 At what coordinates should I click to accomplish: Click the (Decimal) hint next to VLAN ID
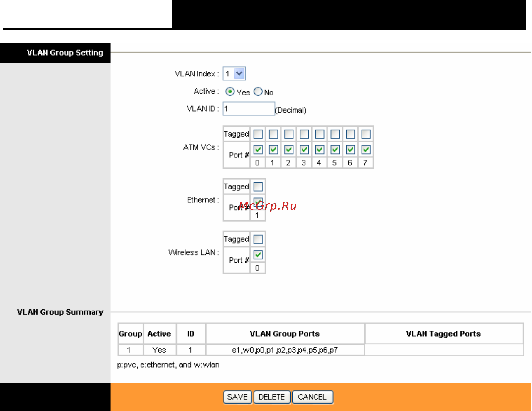click(x=291, y=110)
